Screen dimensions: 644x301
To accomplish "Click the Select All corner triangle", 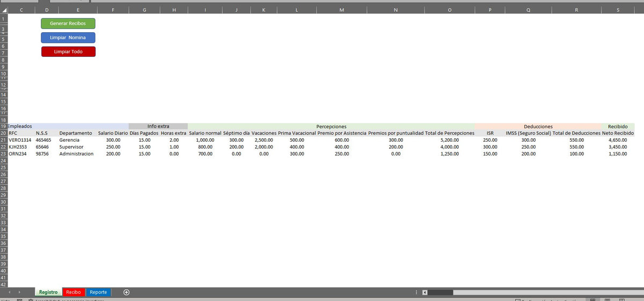I will pos(4,10).
